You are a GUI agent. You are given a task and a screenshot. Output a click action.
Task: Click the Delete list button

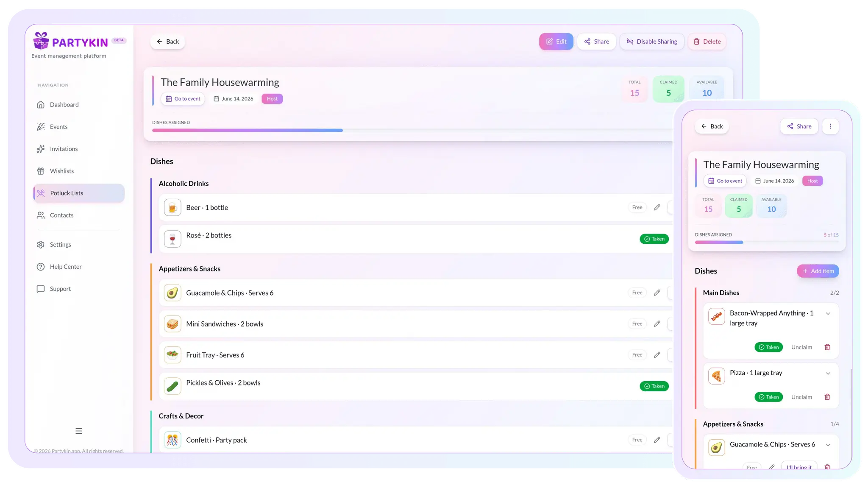click(x=707, y=42)
